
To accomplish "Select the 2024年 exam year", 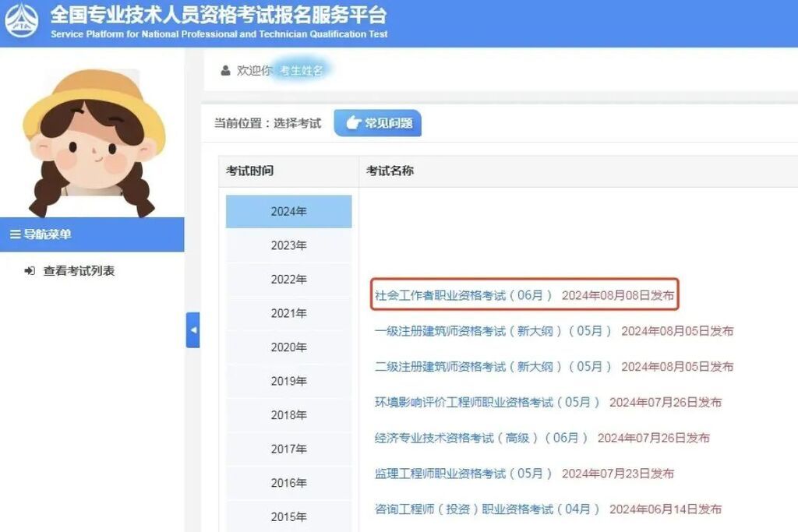I will coord(288,212).
